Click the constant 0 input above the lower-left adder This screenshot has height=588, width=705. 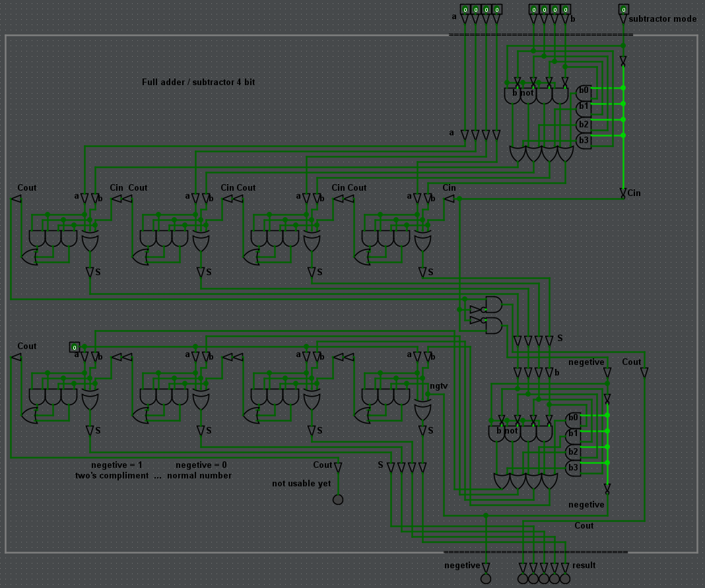point(75,346)
